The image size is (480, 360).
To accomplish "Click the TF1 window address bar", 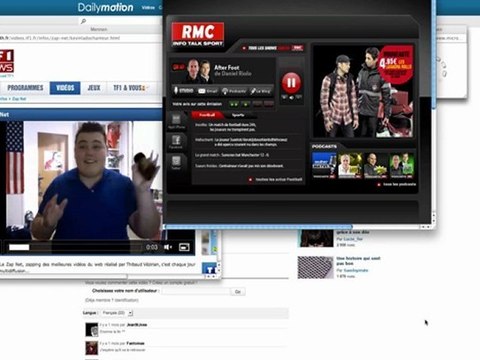I will [x=81, y=38].
